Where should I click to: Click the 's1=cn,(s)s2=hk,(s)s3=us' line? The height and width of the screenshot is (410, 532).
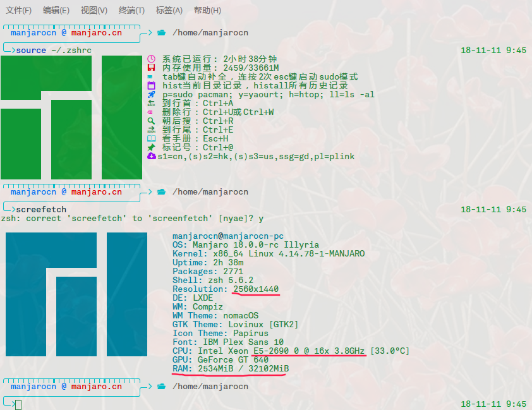click(x=256, y=156)
